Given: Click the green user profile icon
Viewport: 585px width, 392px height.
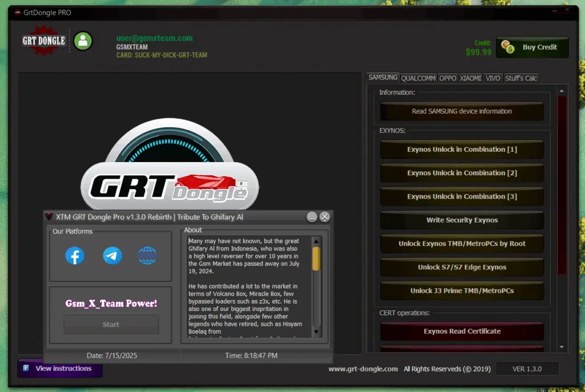Looking at the screenshot, I should coord(83,41).
